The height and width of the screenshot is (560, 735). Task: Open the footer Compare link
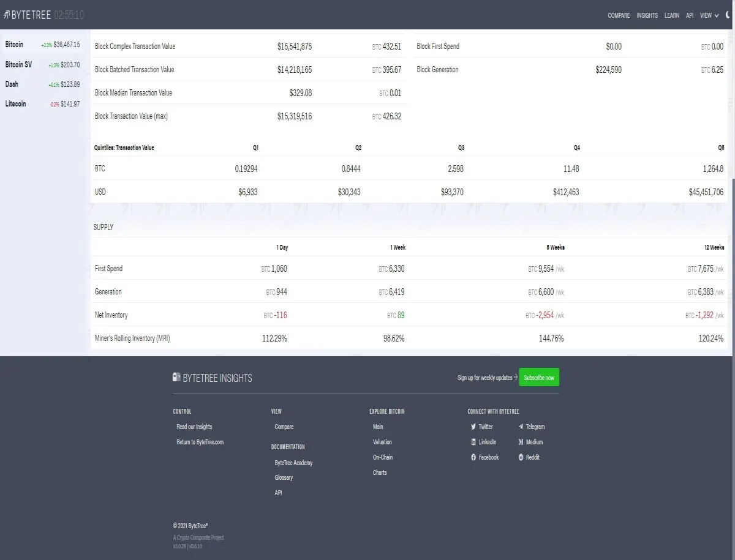[284, 427]
